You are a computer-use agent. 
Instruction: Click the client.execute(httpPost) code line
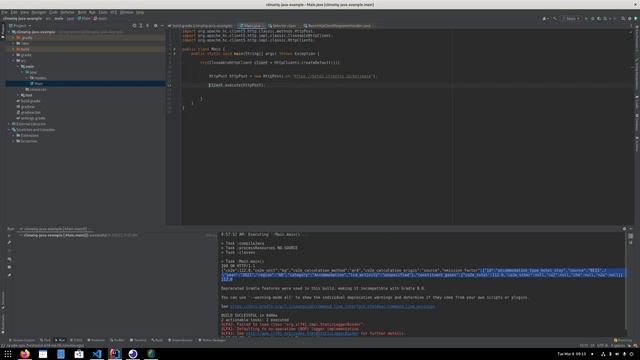coord(237,85)
